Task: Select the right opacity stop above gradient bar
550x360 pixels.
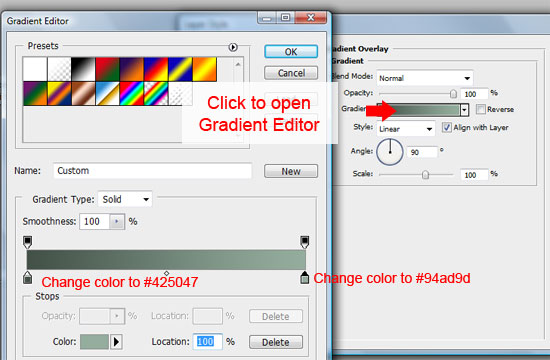Action: click(x=304, y=242)
